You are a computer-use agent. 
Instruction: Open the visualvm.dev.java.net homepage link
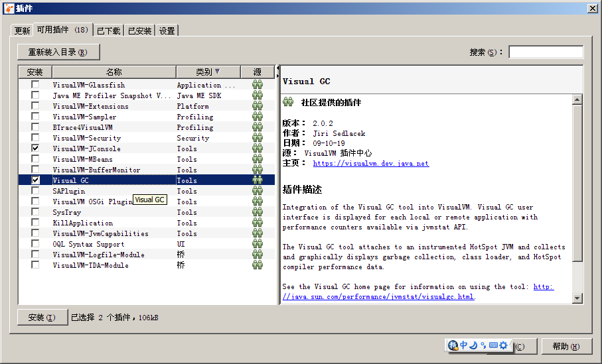tap(371, 163)
